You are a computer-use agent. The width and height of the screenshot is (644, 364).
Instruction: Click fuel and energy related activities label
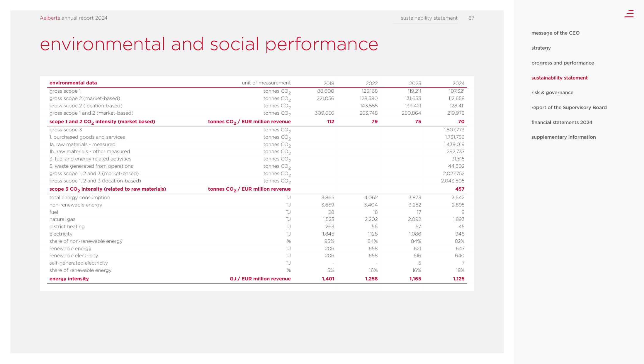(x=90, y=159)
